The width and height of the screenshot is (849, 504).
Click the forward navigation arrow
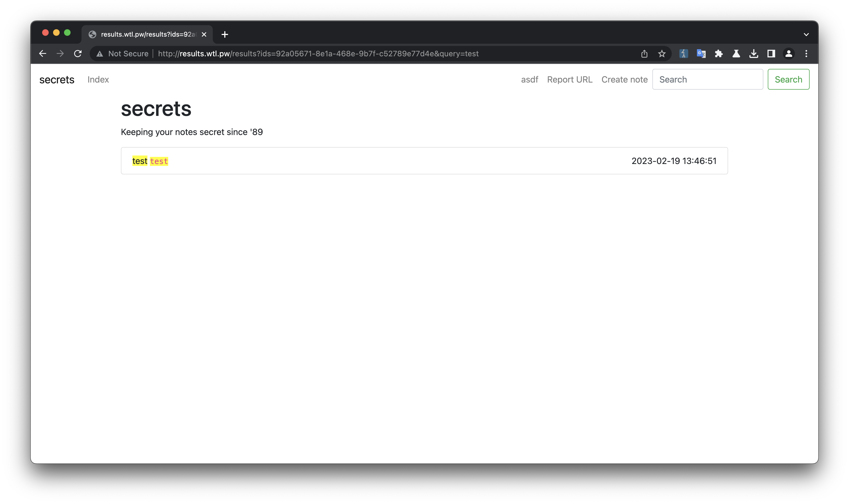coord(60,54)
